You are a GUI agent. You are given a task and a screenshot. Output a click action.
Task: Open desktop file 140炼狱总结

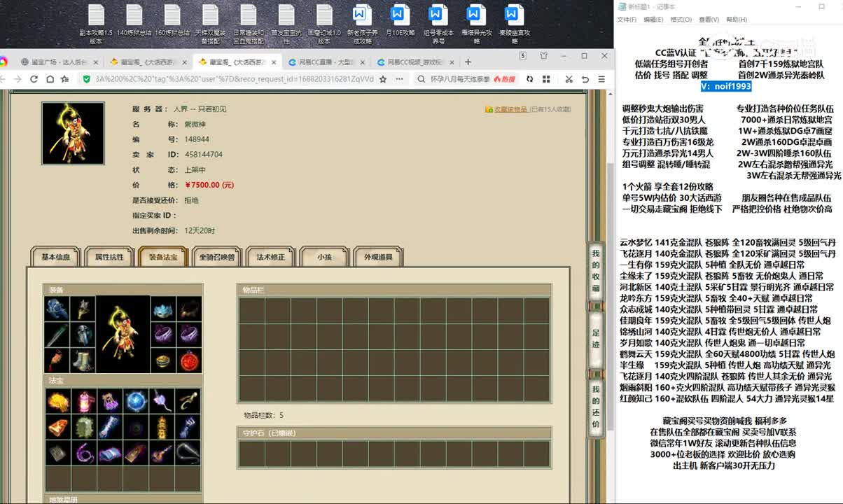click(134, 20)
